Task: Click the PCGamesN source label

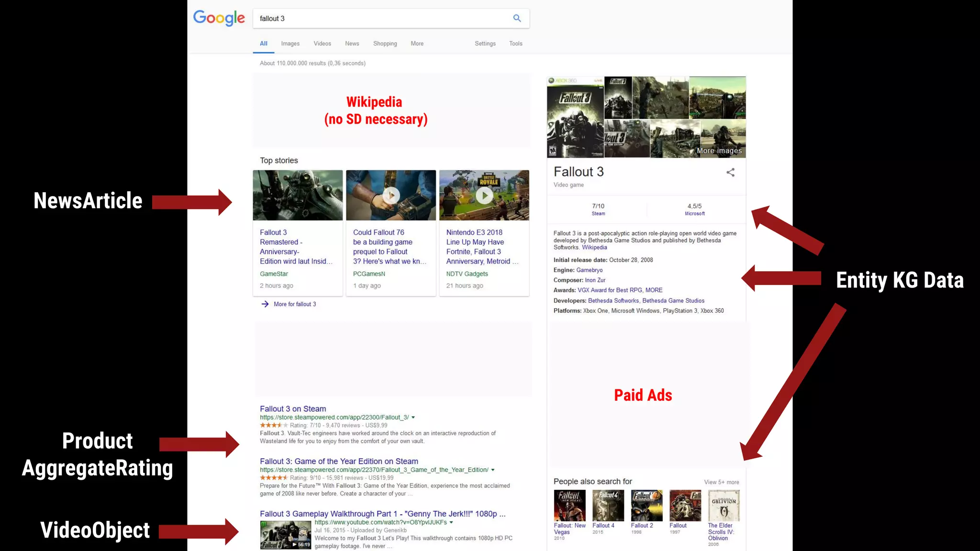Action: 369,274
